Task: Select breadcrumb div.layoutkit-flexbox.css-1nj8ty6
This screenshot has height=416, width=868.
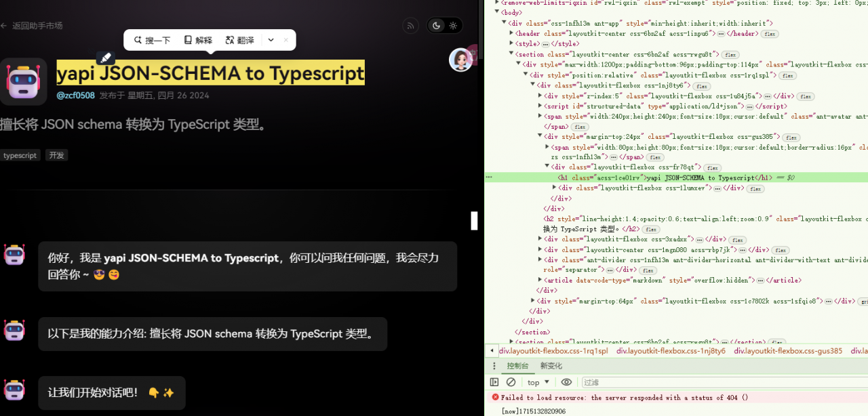Action: pyautogui.click(x=671, y=351)
